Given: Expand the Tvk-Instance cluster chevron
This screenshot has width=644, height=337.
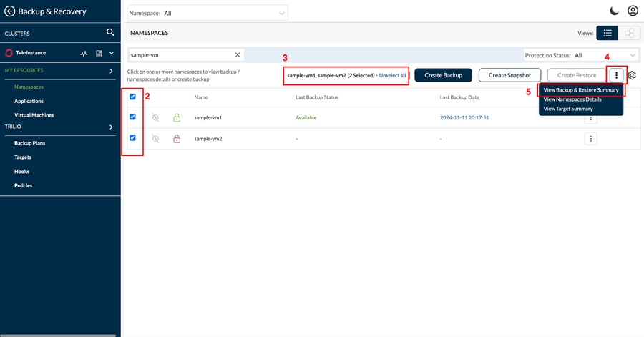Looking at the screenshot, I should 112,53.
